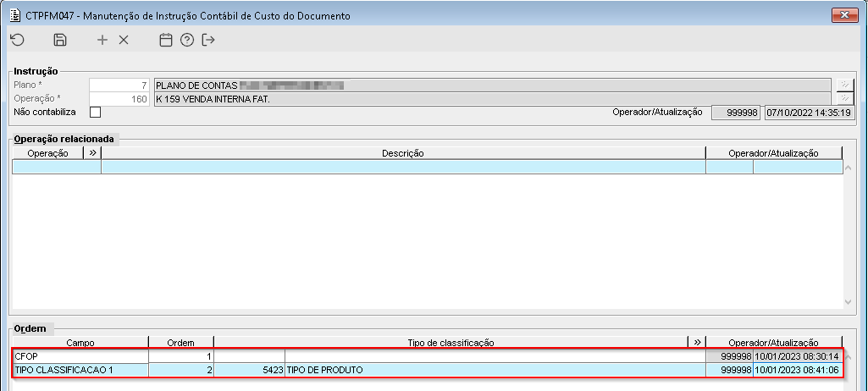Click the empty Operação cell in related operations grid

(57, 167)
